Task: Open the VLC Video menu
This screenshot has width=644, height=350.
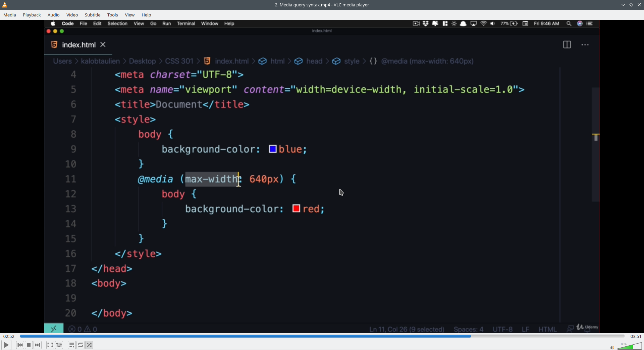Action: pos(72,15)
